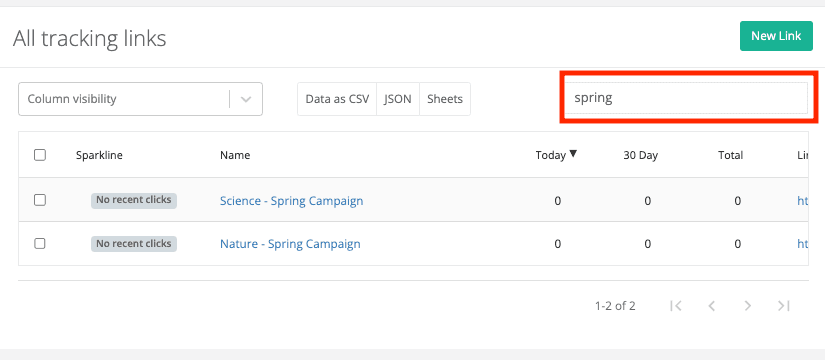Viewport: 825px width, 360px height.
Task: Click the Sparkline column header
Action: pyautogui.click(x=99, y=155)
